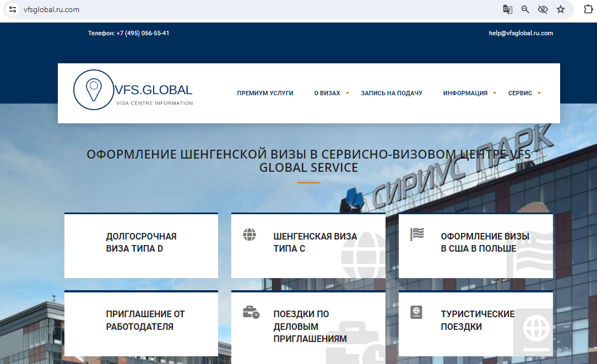This screenshot has height=364, width=597.
Task: Click the phone number +7 (495) 066-55-41
Action: coord(143,33)
